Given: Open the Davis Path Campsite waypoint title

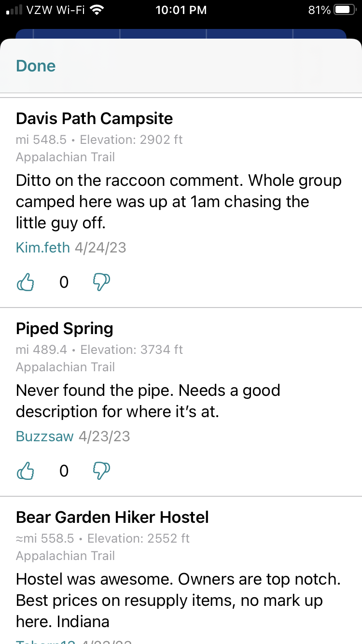Looking at the screenshot, I should [95, 118].
